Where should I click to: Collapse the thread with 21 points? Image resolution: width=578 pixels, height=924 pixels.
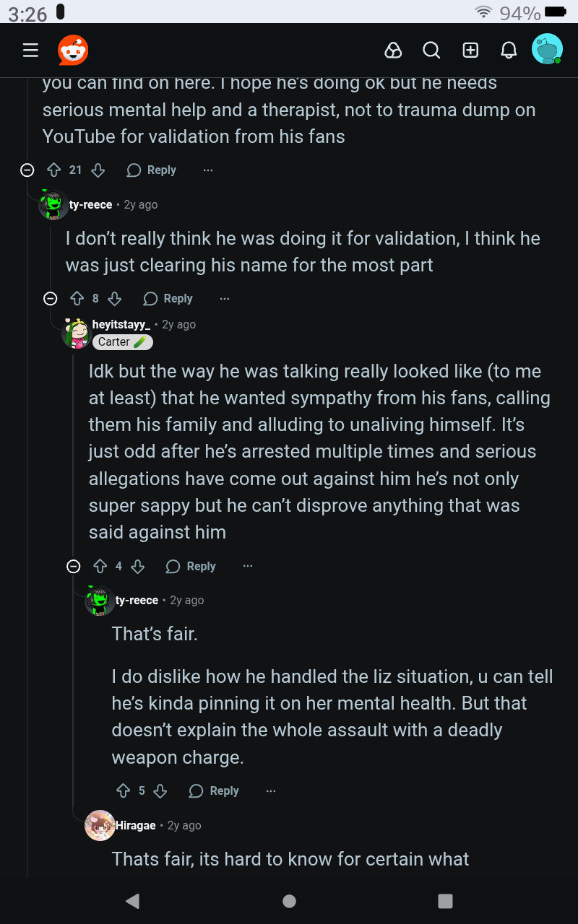tap(27, 170)
